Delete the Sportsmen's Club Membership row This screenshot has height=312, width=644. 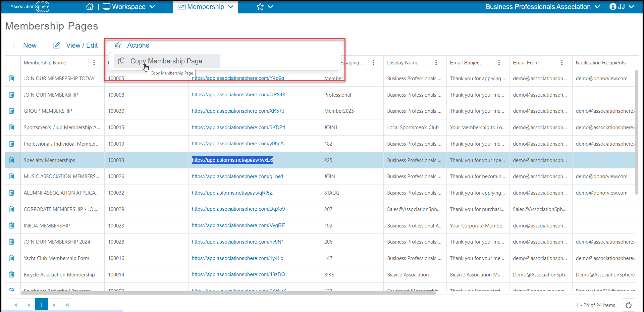[x=11, y=127]
